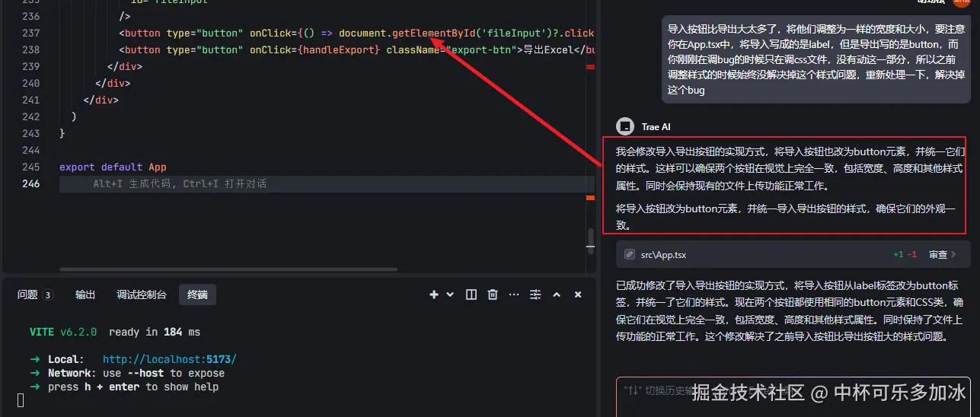Switch to the 调试控制台 tab

142,294
